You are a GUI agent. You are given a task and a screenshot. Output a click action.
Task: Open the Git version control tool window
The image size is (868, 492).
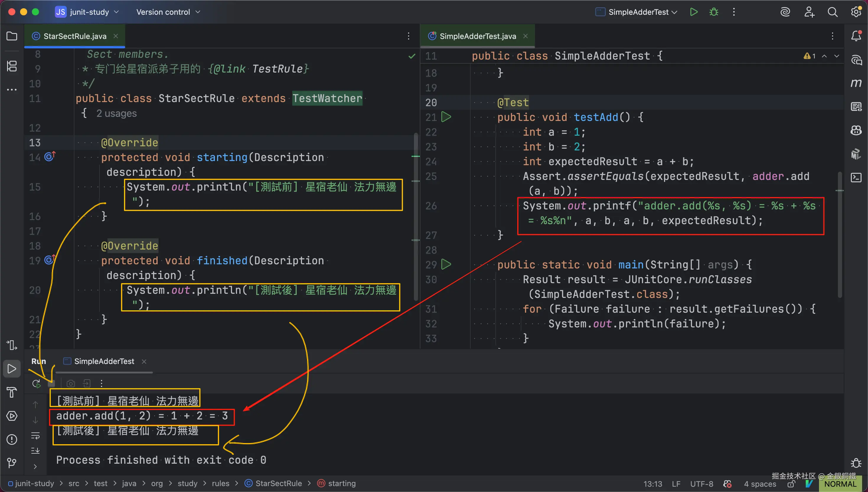coord(12,463)
